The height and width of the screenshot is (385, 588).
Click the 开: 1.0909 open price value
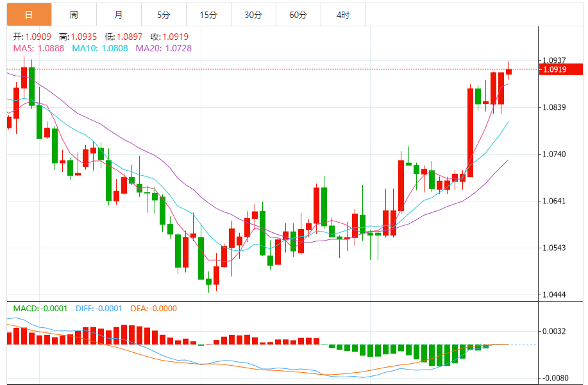pyautogui.click(x=32, y=37)
